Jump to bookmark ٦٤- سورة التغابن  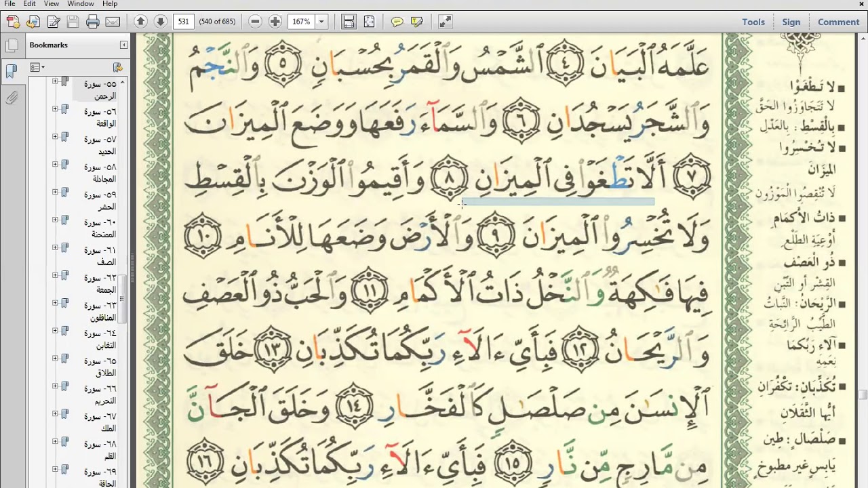[100, 340]
